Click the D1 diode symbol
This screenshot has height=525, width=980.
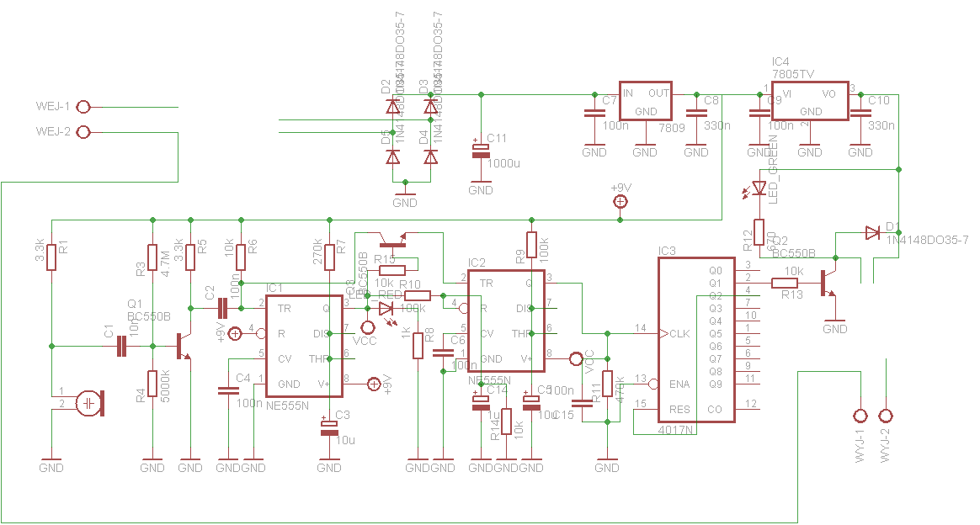872,233
